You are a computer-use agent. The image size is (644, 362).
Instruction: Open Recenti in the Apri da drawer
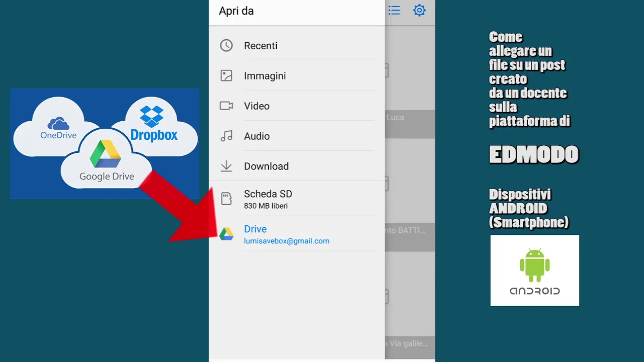(297, 46)
